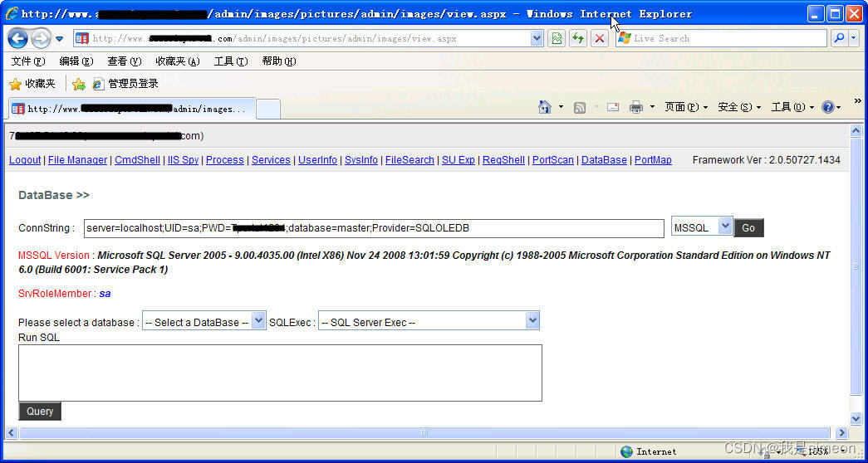The width and height of the screenshot is (868, 463).
Task: Click the URL address bar field
Action: click(309, 38)
